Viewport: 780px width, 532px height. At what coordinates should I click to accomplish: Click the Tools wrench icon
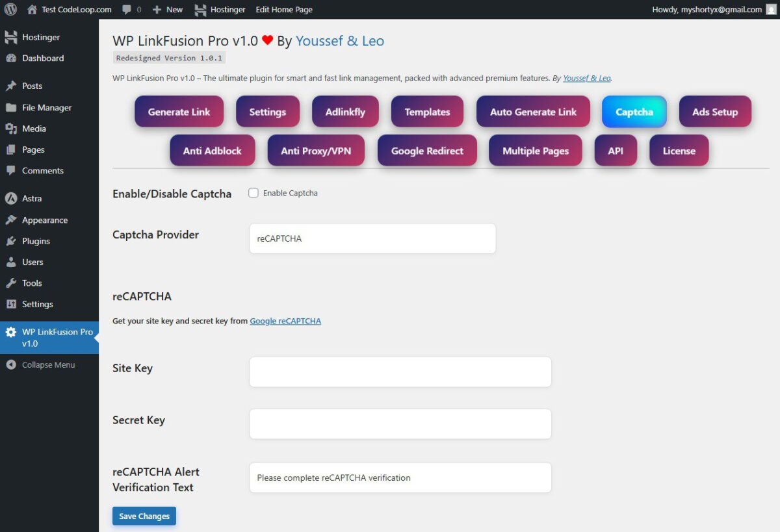tap(11, 283)
